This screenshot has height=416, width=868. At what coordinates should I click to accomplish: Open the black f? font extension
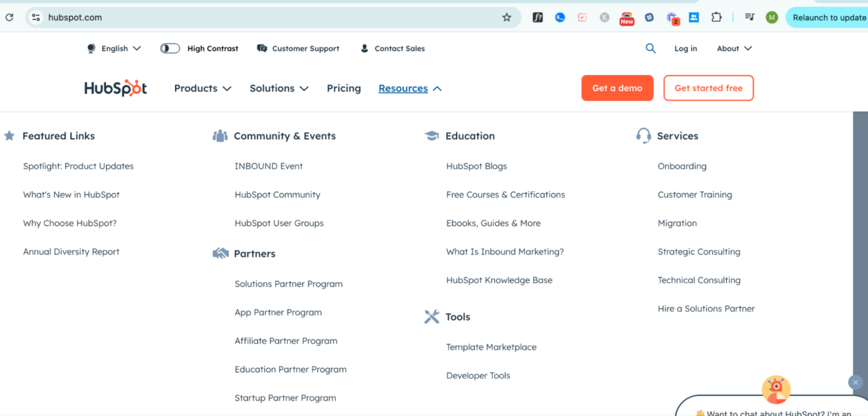(x=538, y=17)
